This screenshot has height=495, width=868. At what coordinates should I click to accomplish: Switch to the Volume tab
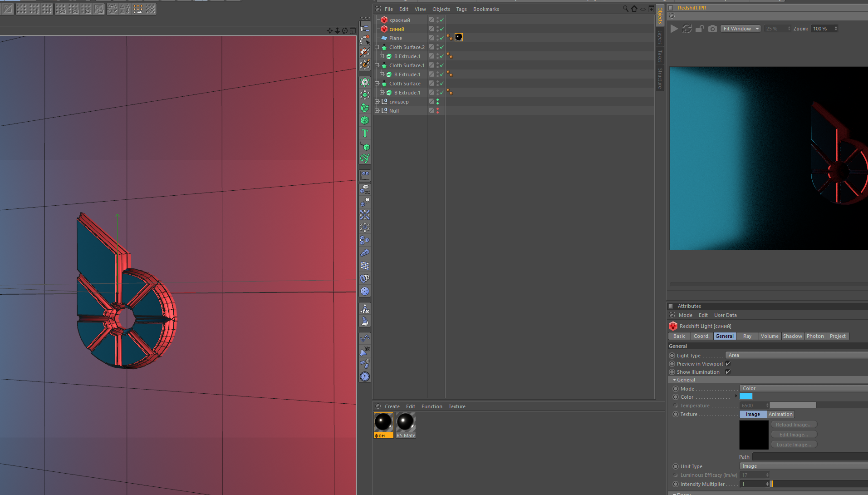pos(770,336)
